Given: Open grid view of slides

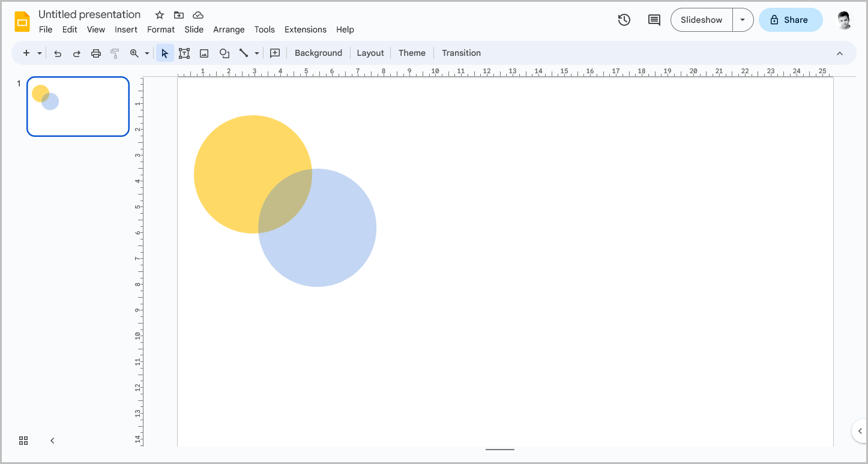Looking at the screenshot, I should [x=23, y=440].
